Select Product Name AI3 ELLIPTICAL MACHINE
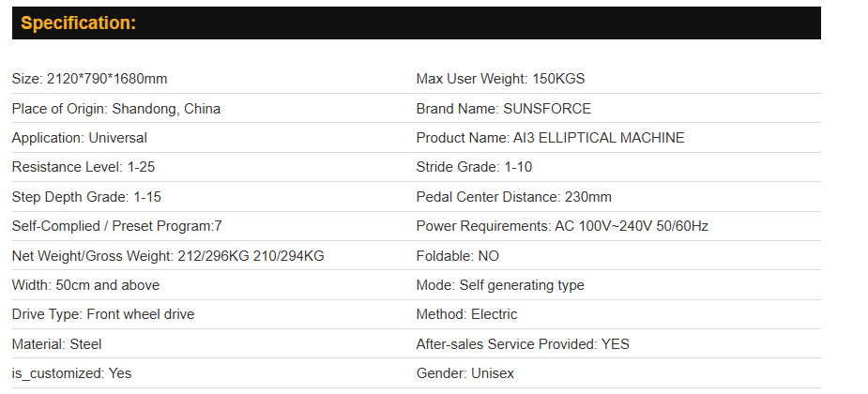The image size is (868, 394). point(550,138)
